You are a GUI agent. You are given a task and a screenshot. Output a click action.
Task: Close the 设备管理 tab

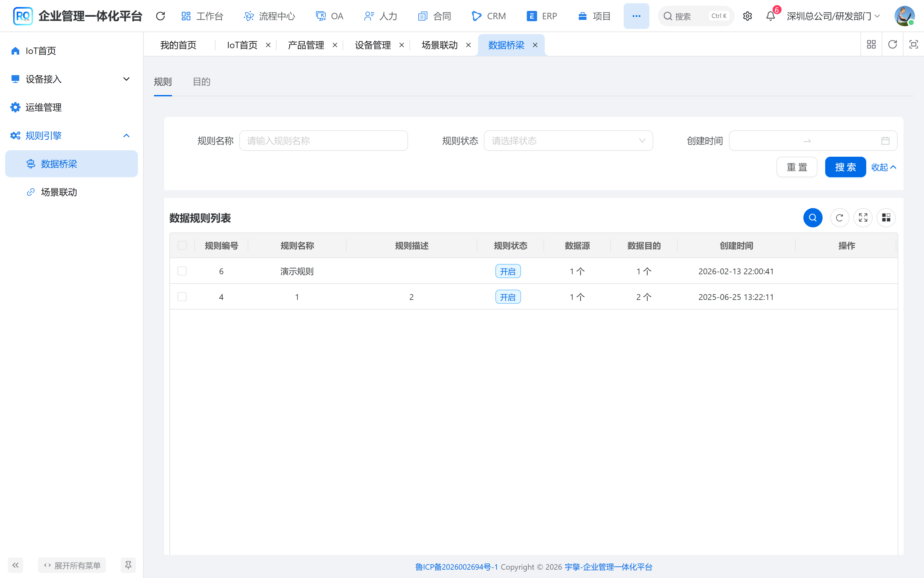tap(402, 45)
